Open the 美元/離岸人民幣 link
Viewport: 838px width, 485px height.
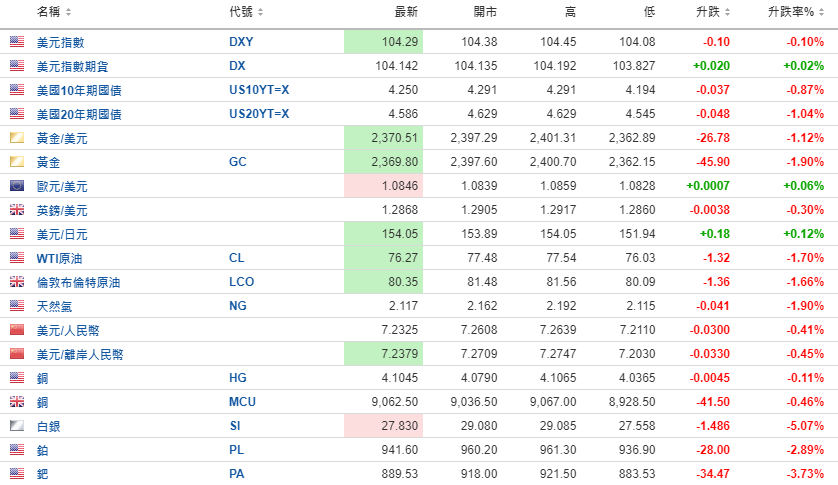80,354
